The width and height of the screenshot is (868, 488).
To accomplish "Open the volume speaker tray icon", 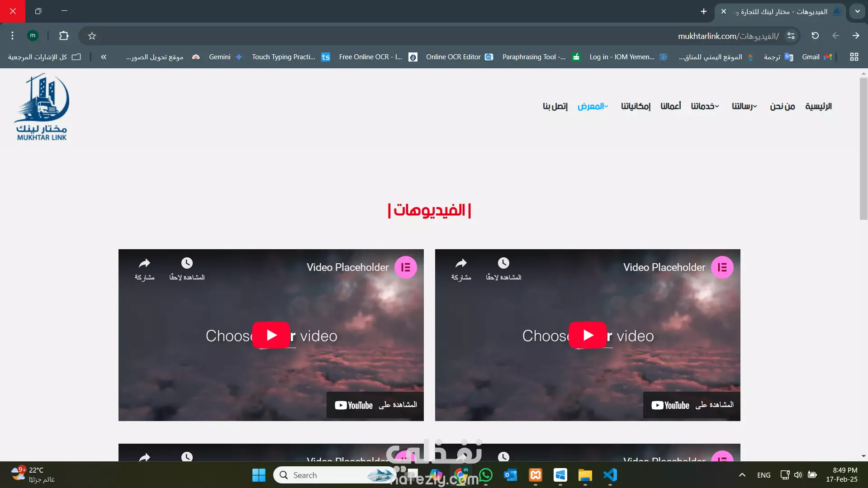I will coord(798,475).
